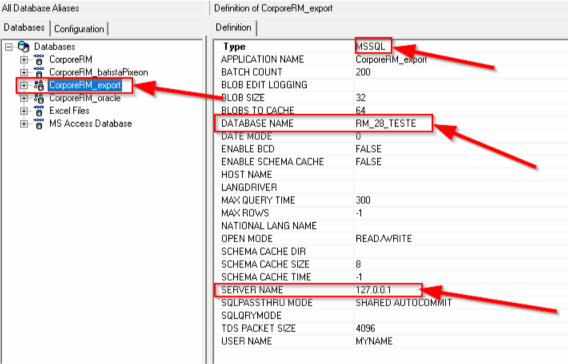Select the MS Access Database alias
The height and width of the screenshot is (364, 568).
(x=91, y=124)
